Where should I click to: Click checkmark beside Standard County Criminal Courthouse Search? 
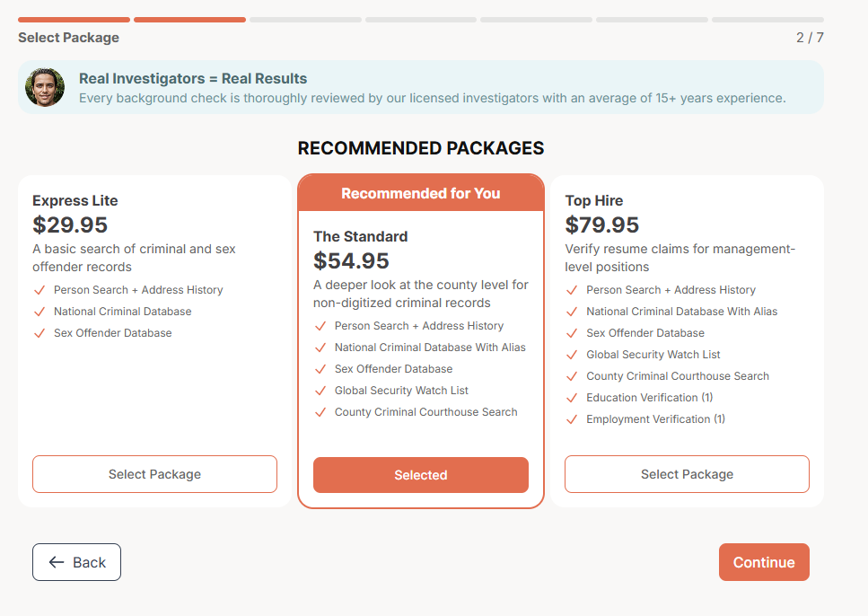(320, 412)
